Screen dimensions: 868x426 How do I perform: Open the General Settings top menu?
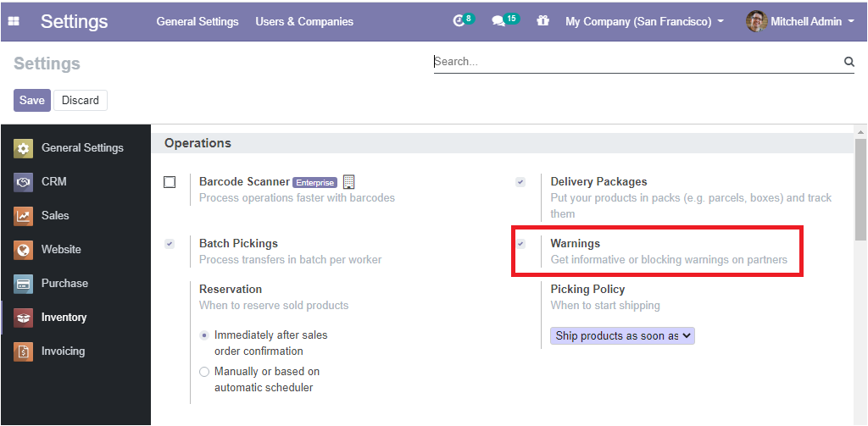pos(198,21)
